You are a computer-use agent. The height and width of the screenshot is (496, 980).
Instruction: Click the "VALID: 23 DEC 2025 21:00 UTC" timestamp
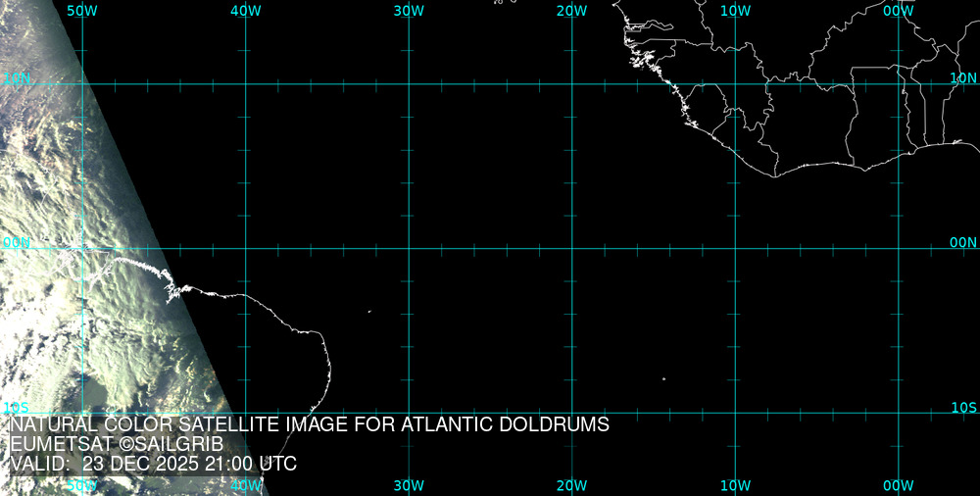pos(153,464)
